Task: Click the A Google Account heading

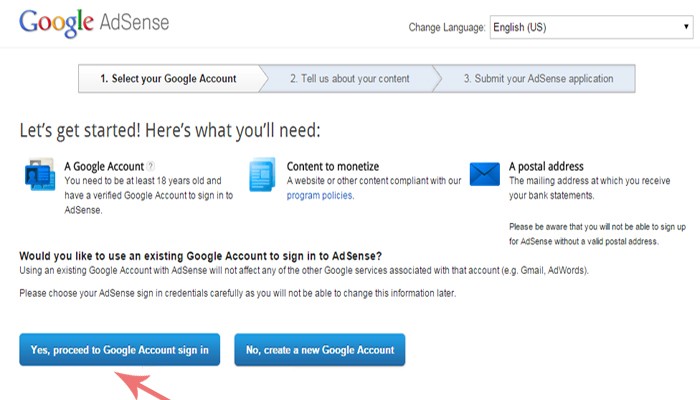Action: [x=104, y=166]
